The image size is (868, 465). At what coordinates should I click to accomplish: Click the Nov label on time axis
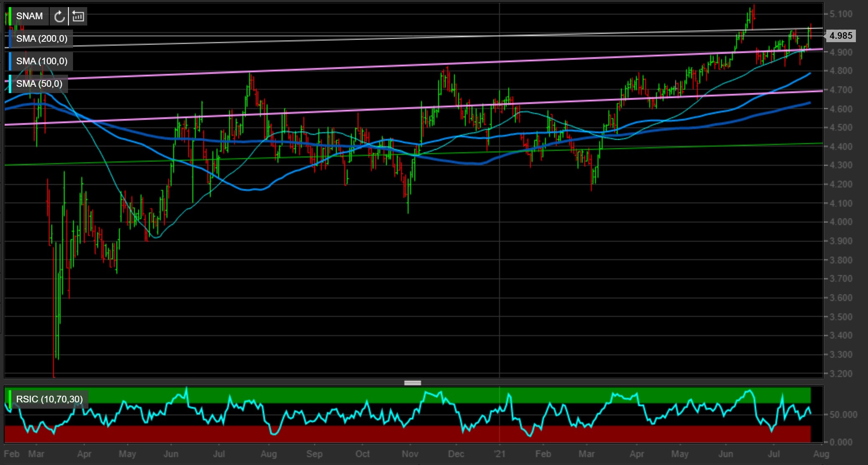410,454
